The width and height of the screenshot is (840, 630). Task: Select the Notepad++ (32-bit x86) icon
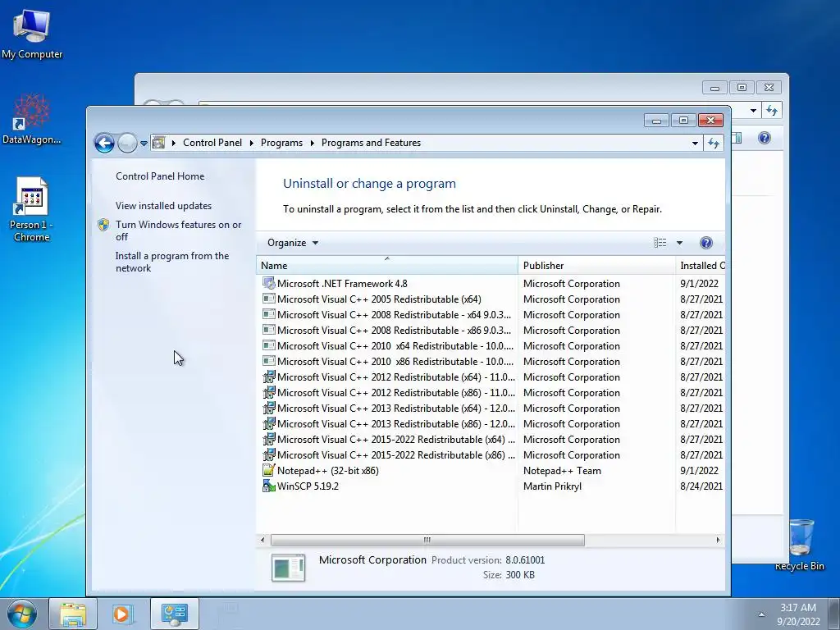point(268,470)
